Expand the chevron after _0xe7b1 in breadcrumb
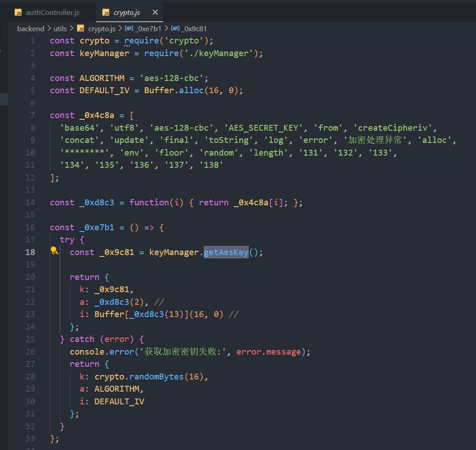This screenshot has width=476, height=450. (166, 28)
